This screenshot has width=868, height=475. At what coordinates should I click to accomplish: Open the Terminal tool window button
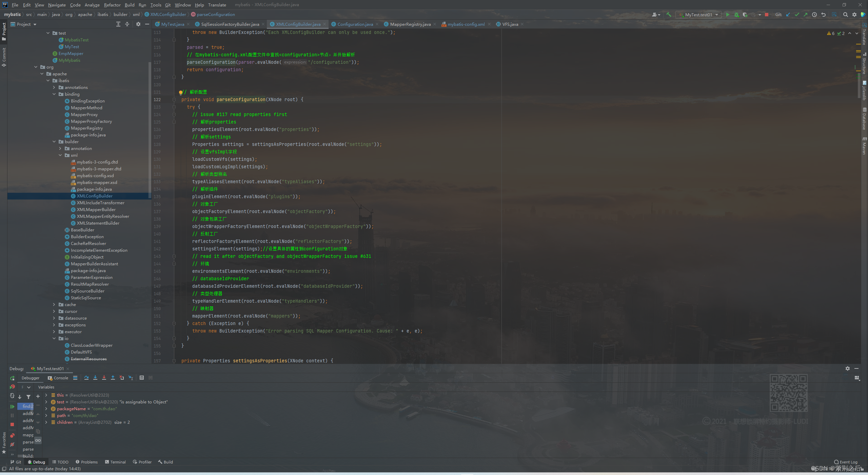click(x=115, y=462)
